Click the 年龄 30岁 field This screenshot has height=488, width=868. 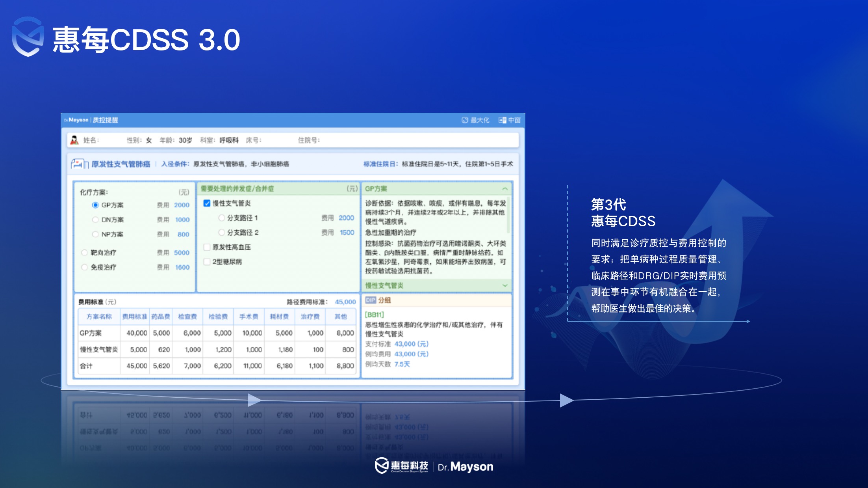click(176, 140)
